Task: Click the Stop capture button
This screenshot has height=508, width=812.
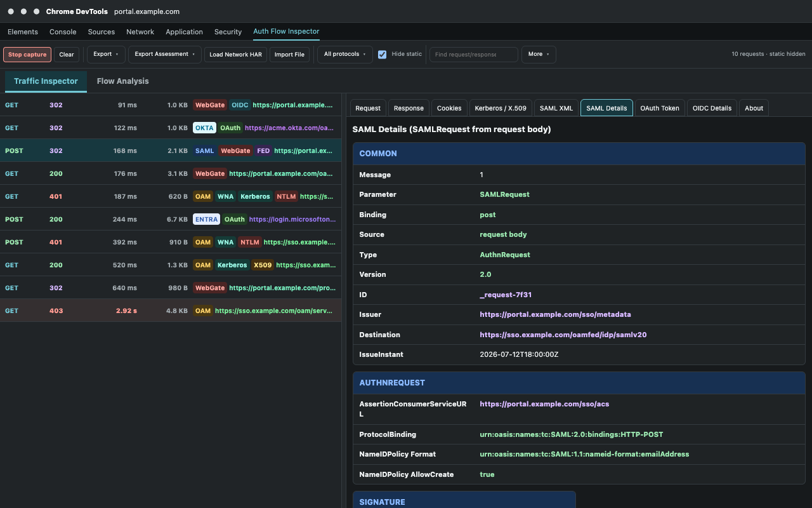Action: click(x=27, y=55)
